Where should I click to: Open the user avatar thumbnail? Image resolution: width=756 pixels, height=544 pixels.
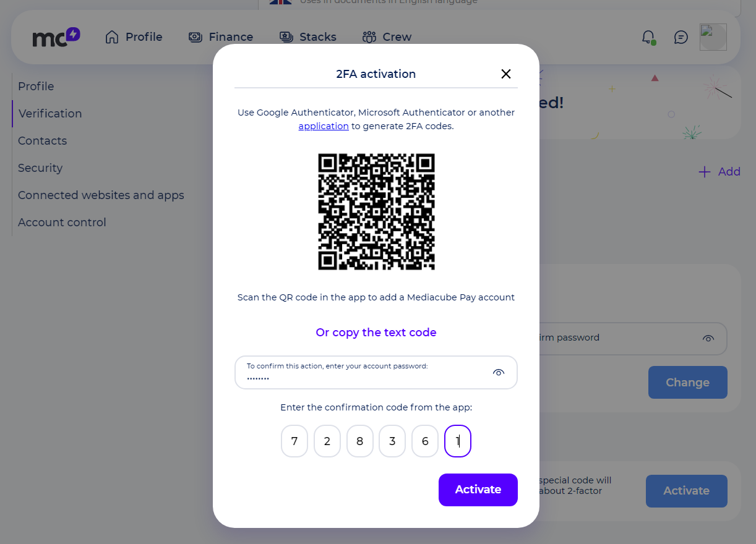pos(713,37)
